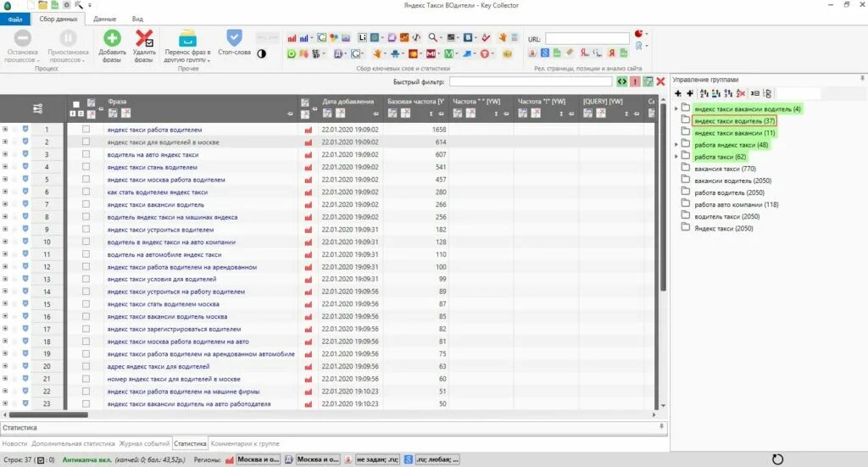The image size is (868, 467).
Task: Expand row 4 plus sign
Action: (5, 167)
